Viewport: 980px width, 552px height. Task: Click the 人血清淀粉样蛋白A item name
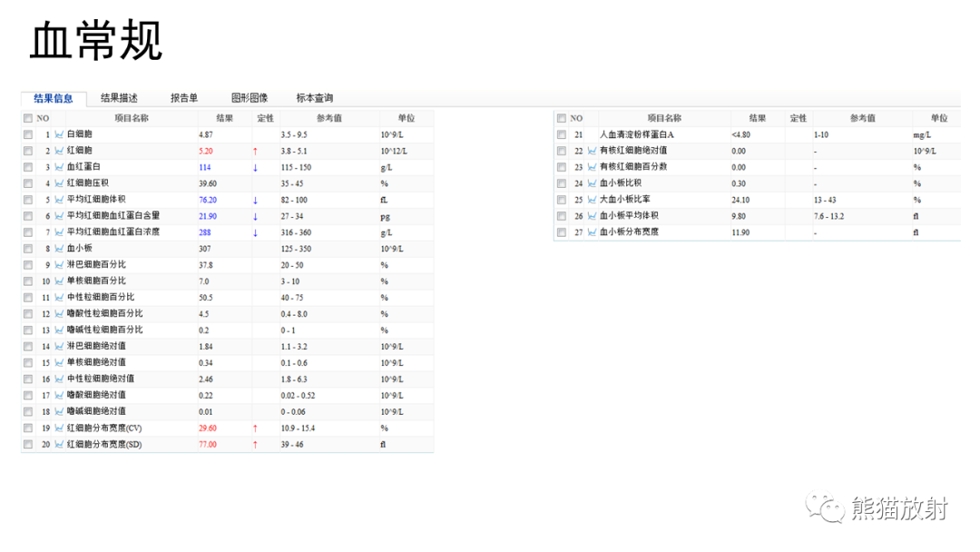(637, 134)
